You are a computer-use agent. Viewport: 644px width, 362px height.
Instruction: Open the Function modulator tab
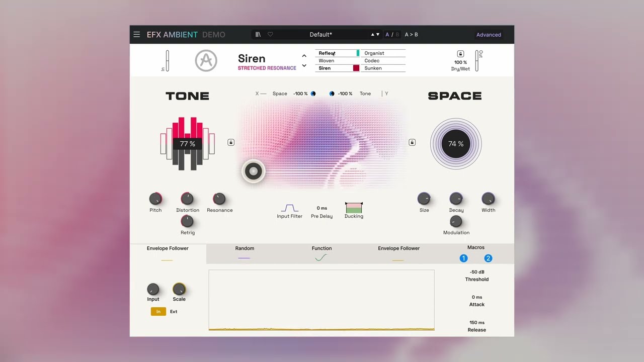(x=321, y=254)
